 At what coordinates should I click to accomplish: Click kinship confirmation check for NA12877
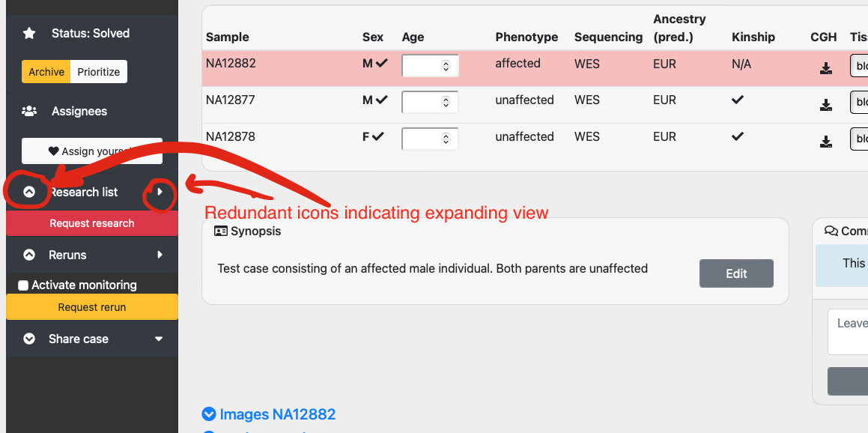[737, 99]
